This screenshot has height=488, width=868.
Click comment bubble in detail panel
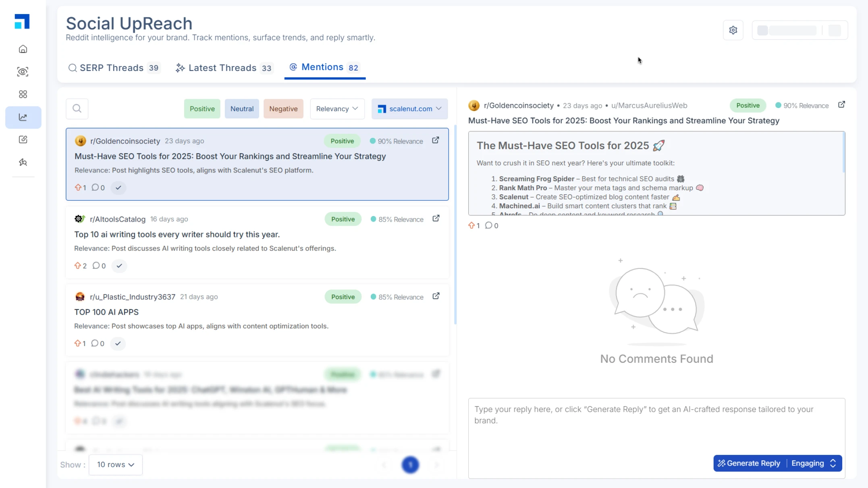pos(488,225)
